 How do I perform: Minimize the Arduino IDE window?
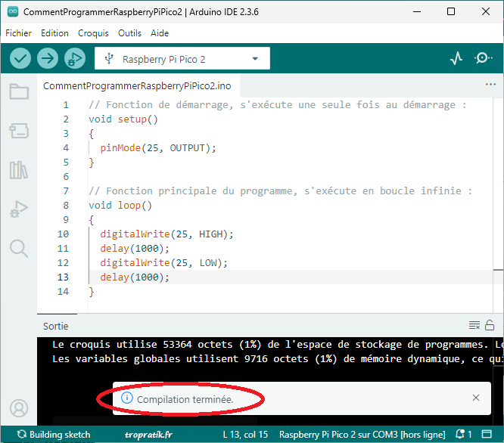click(x=417, y=11)
